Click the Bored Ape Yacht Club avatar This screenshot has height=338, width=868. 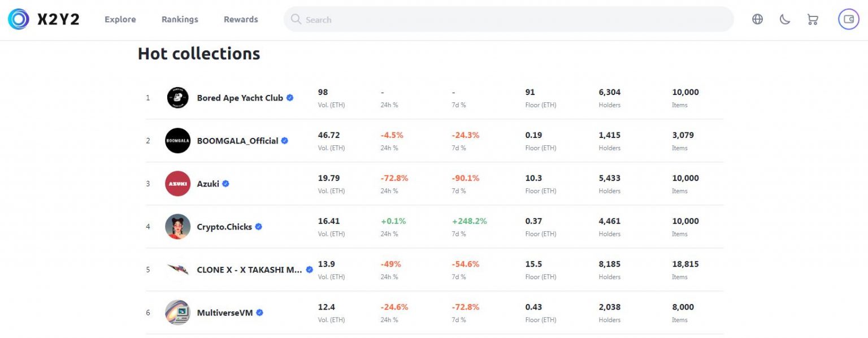click(177, 97)
